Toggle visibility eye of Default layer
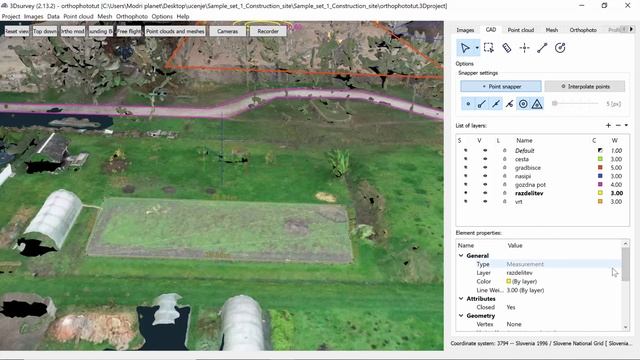 tap(485, 151)
